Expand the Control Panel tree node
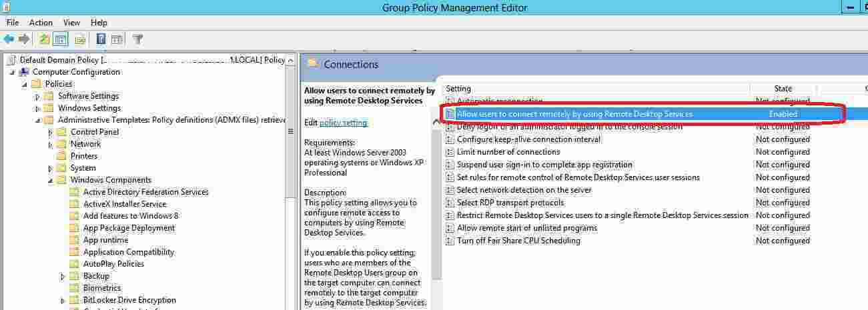The image size is (868, 310). coord(50,133)
